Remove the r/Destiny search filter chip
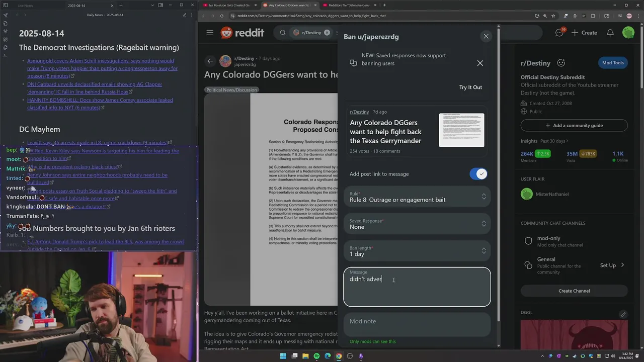The width and height of the screenshot is (644, 362). [x=327, y=33]
